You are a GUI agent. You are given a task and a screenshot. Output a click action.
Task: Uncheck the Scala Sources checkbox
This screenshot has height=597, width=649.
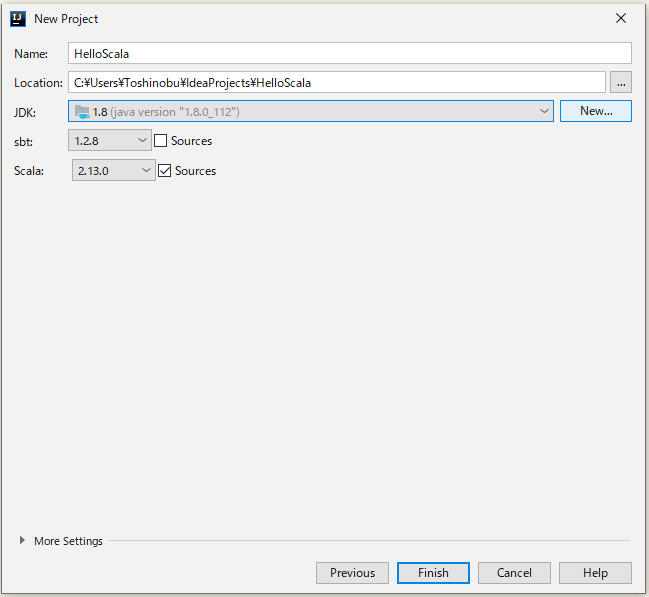165,171
